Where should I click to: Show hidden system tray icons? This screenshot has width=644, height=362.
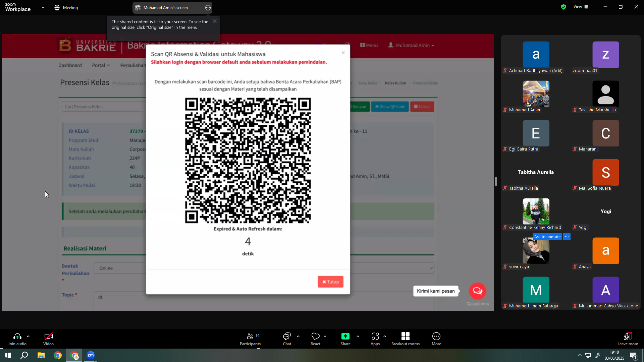point(580,355)
